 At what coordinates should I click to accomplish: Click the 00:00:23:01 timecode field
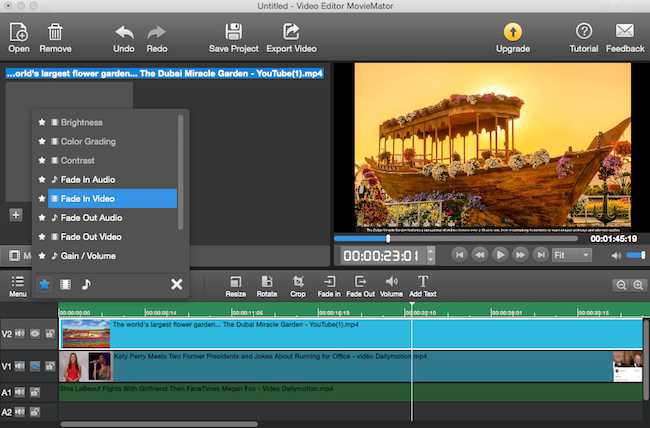pos(381,255)
